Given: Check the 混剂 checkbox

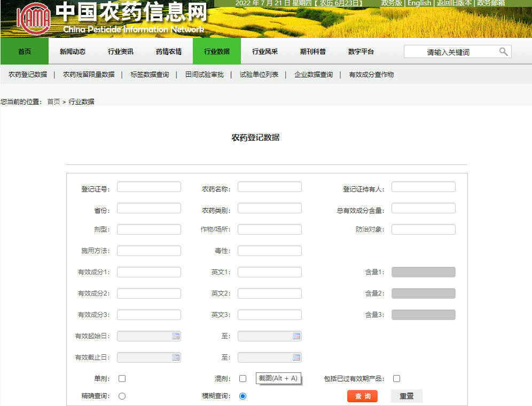Looking at the screenshot, I should pyautogui.click(x=243, y=378).
